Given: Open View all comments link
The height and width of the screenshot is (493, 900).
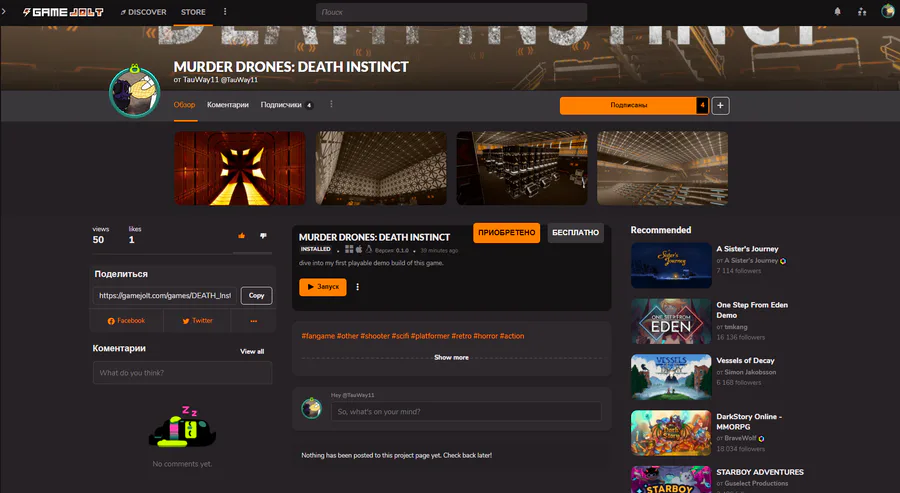Looking at the screenshot, I should coord(252,351).
